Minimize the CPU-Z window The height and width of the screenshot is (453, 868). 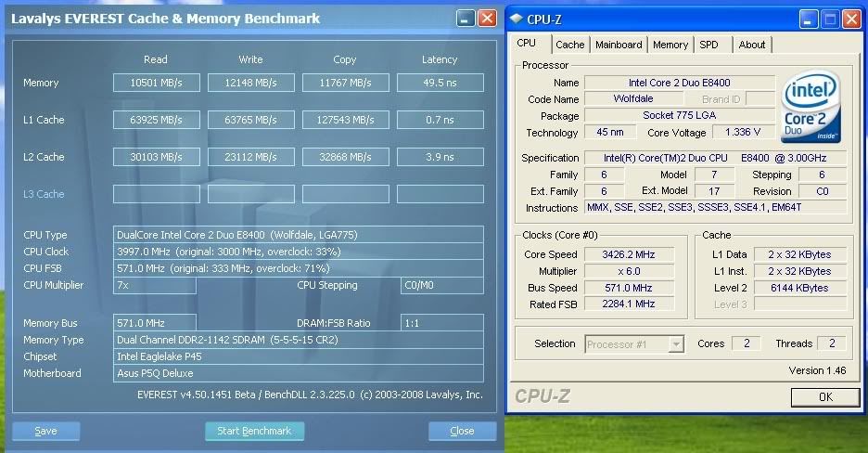pyautogui.click(x=809, y=19)
